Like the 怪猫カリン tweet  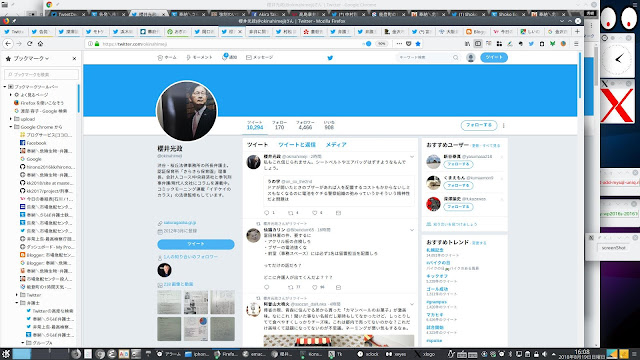[x=315, y=287]
